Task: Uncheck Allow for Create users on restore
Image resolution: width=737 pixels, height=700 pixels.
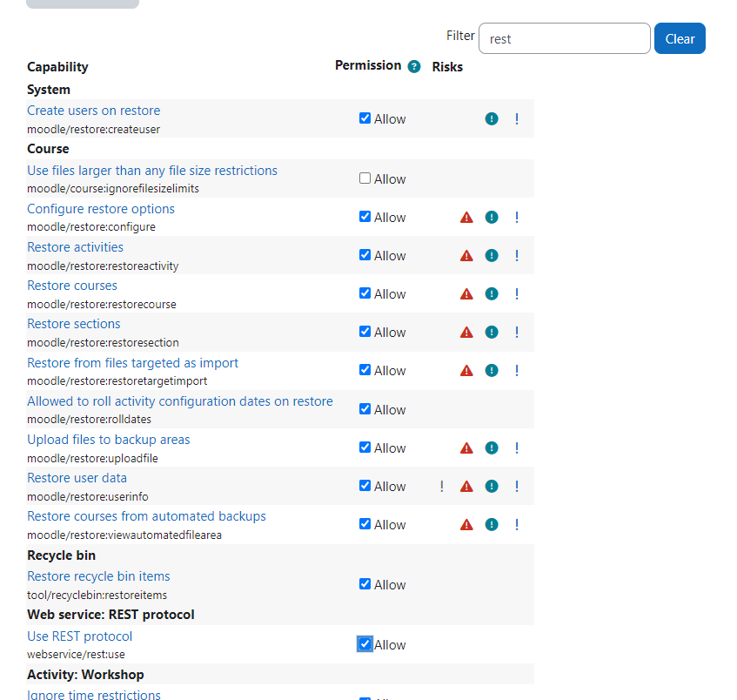Action: tap(365, 118)
